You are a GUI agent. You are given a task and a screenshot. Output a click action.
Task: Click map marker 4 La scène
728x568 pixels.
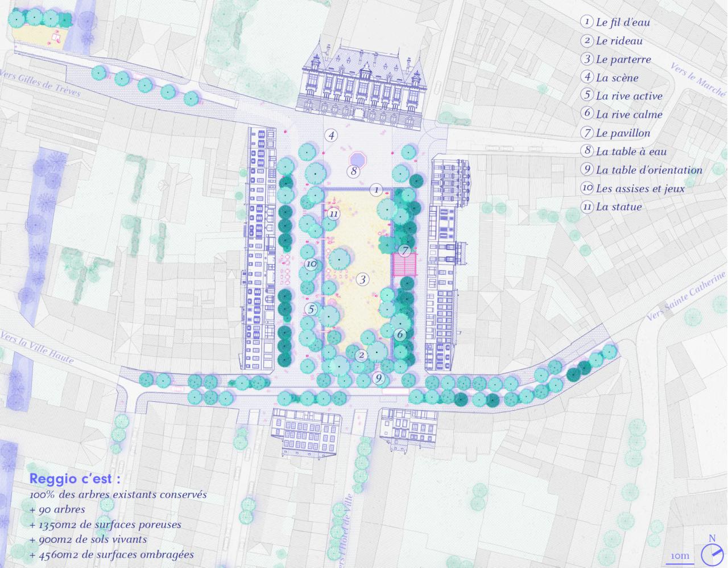[x=331, y=135]
